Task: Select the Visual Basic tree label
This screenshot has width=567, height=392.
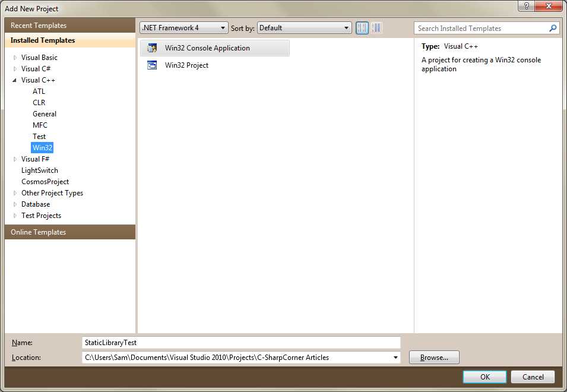Action: pyautogui.click(x=39, y=58)
